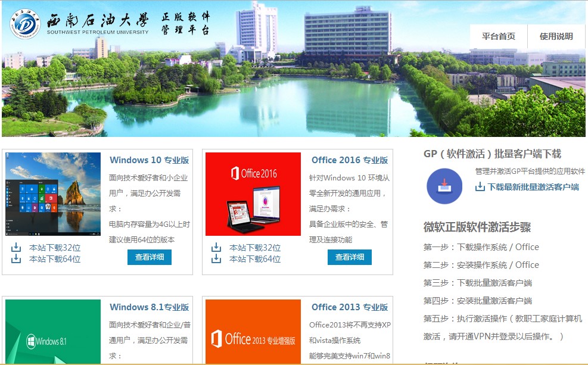Open the 平台首页 navigation tab

(x=499, y=36)
